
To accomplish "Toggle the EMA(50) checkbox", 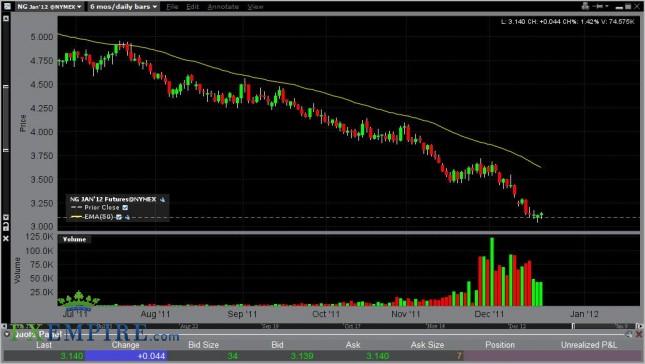I will 119,217.
